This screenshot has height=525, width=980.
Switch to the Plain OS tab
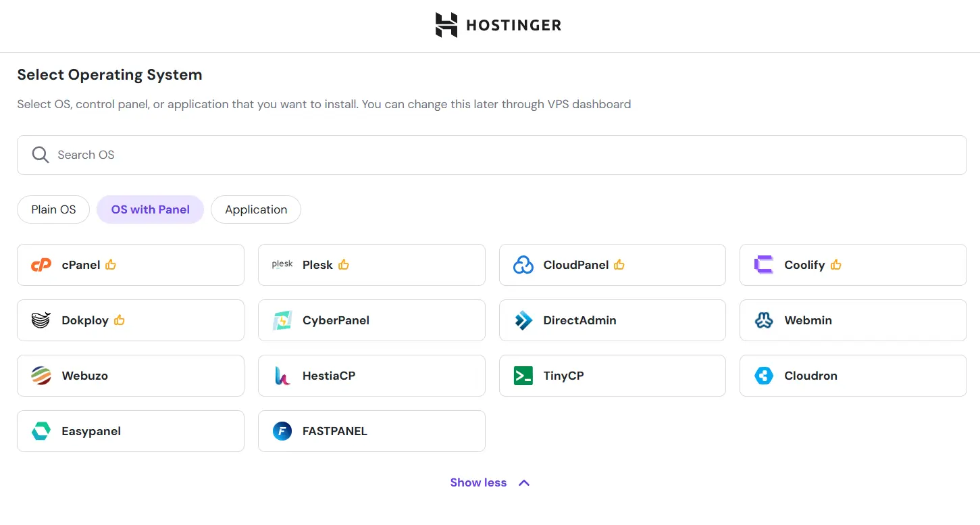click(53, 209)
